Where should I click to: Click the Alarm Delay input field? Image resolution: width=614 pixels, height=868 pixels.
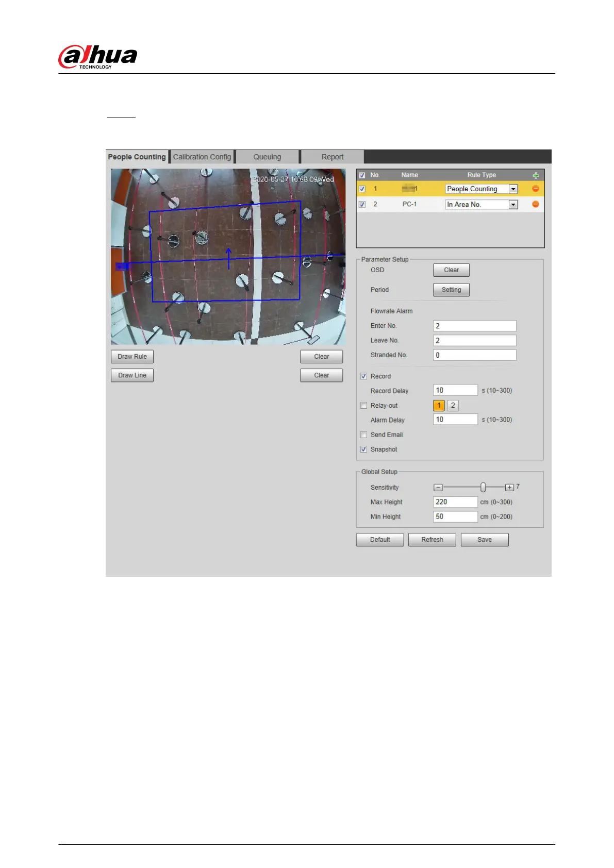click(x=456, y=420)
